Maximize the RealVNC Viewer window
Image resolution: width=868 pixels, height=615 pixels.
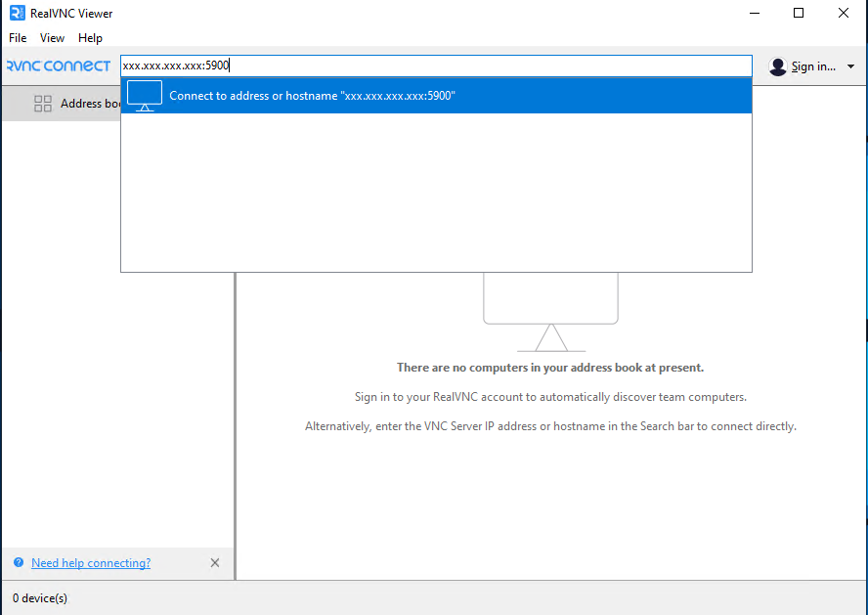(799, 14)
